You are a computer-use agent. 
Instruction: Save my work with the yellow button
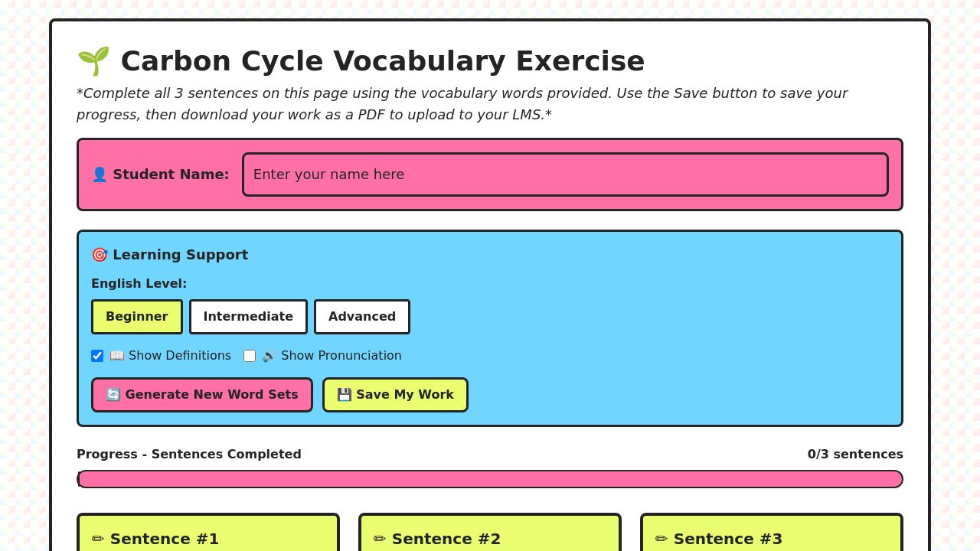click(x=395, y=395)
